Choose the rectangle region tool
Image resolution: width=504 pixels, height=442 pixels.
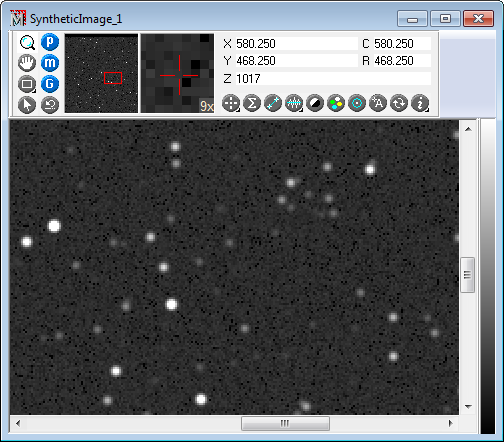(27, 84)
